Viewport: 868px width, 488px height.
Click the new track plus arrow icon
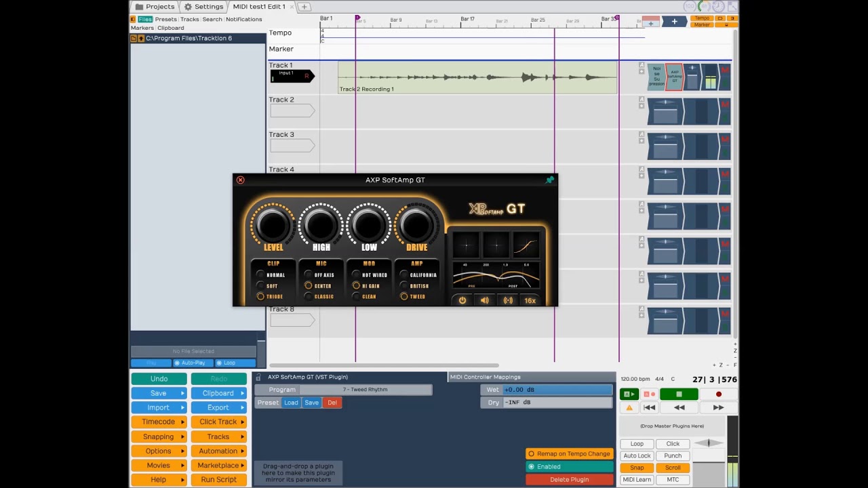click(x=674, y=22)
